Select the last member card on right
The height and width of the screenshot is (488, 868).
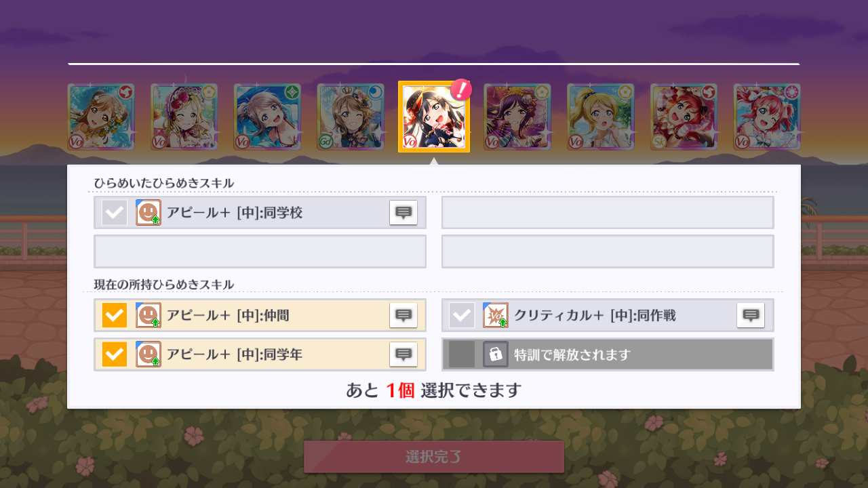[767, 117]
